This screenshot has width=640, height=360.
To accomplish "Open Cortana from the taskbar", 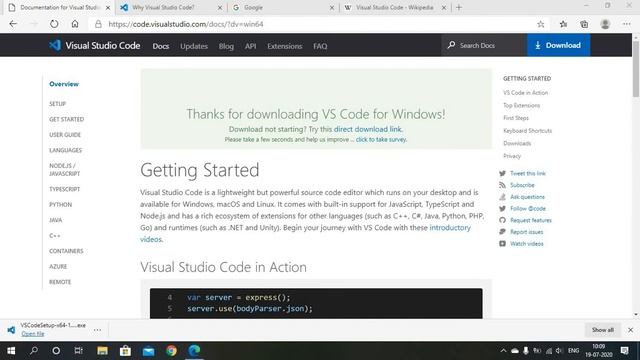I will click(x=56, y=351).
